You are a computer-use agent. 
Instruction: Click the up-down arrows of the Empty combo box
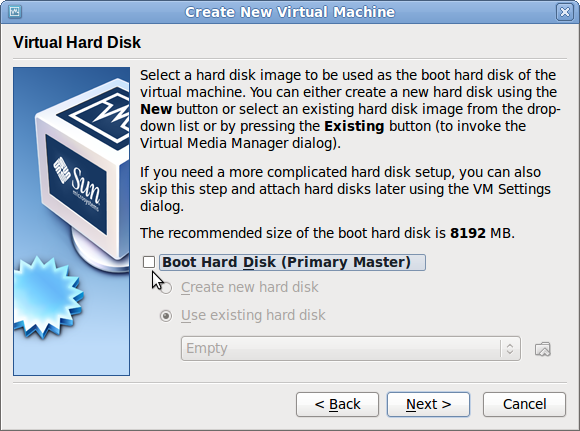[510, 348]
